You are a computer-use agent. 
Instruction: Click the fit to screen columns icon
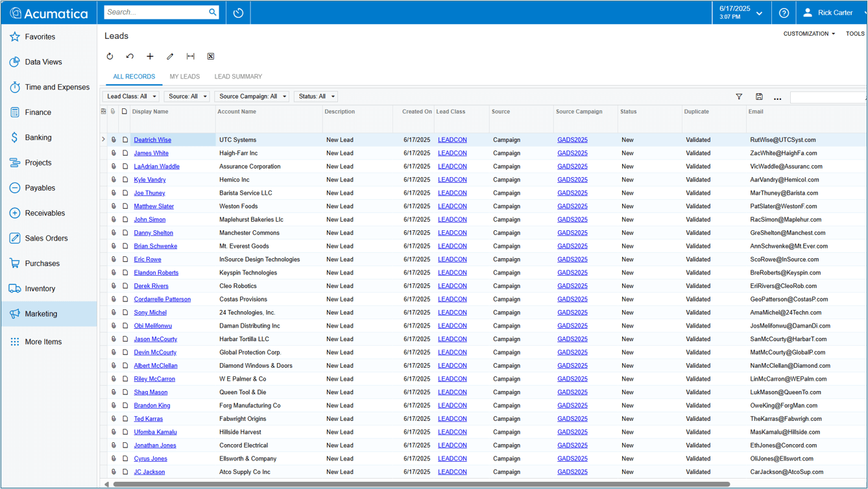190,56
